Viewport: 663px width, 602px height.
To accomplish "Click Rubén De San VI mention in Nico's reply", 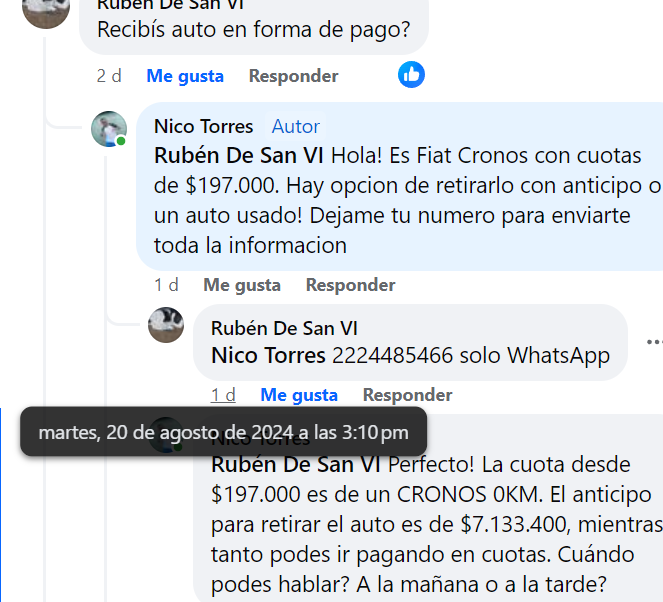I will point(239,155).
